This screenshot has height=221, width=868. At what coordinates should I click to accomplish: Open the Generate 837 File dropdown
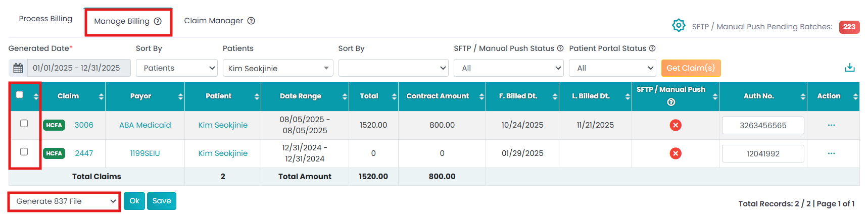coord(64,201)
